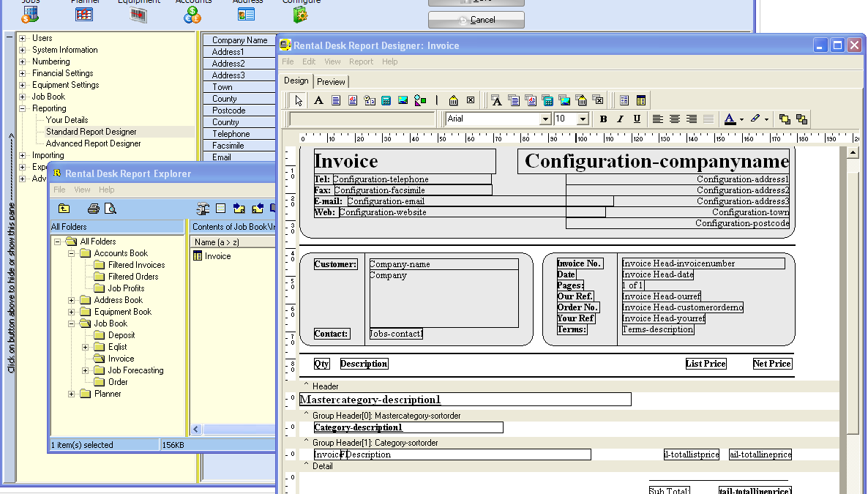Open the Accounts module icon
This screenshot has width=868, height=494.
[x=193, y=14]
